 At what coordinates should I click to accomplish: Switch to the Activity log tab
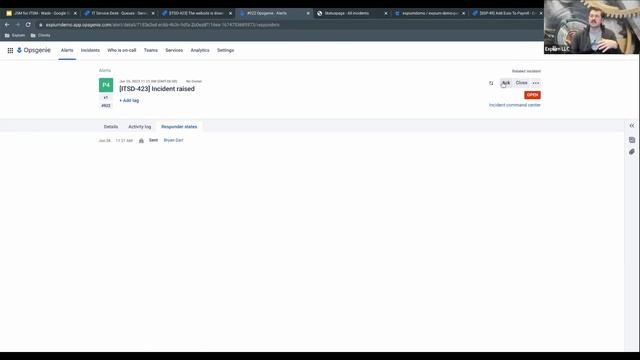pyautogui.click(x=140, y=127)
